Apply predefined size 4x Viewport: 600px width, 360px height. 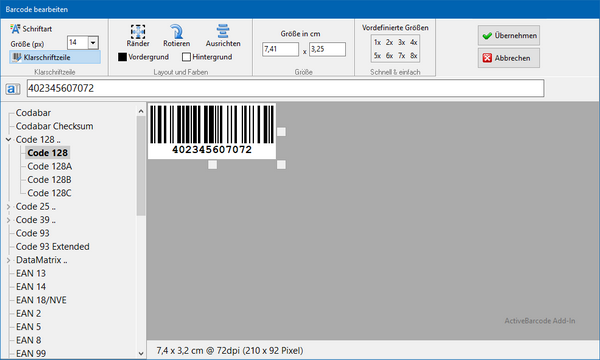[x=414, y=42]
